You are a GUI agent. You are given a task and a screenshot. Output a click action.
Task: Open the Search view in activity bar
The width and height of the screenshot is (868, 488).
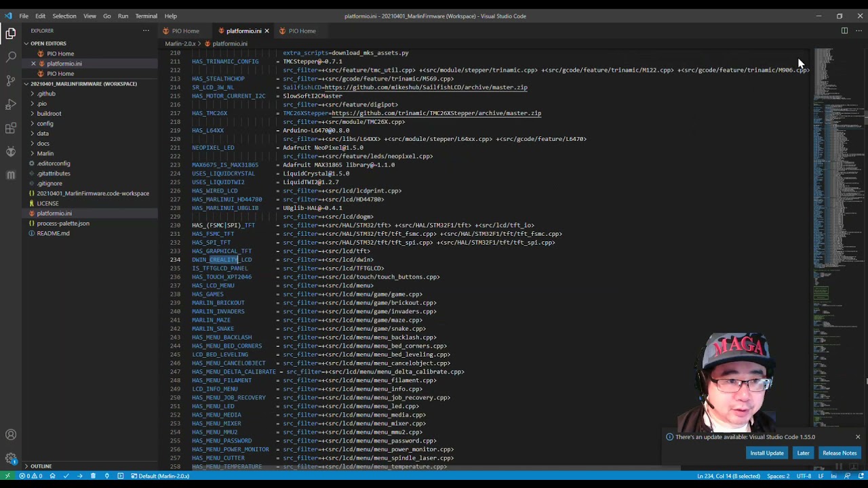[x=11, y=57]
